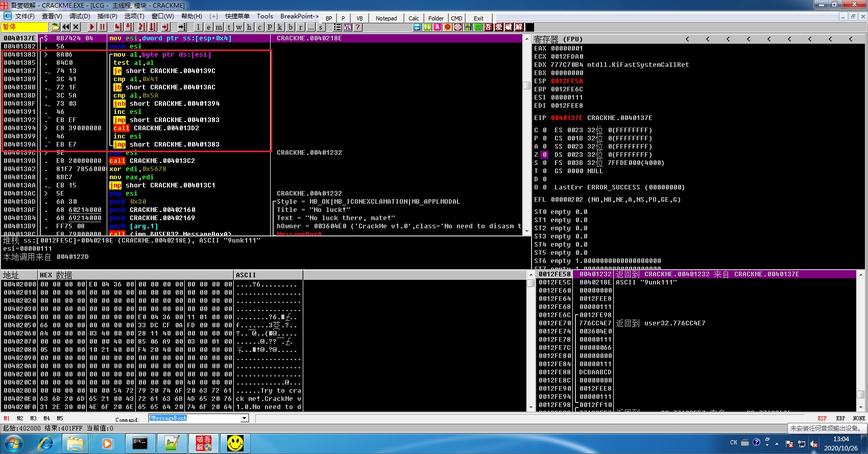Click the purple appearance options icon

[x=348, y=27]
